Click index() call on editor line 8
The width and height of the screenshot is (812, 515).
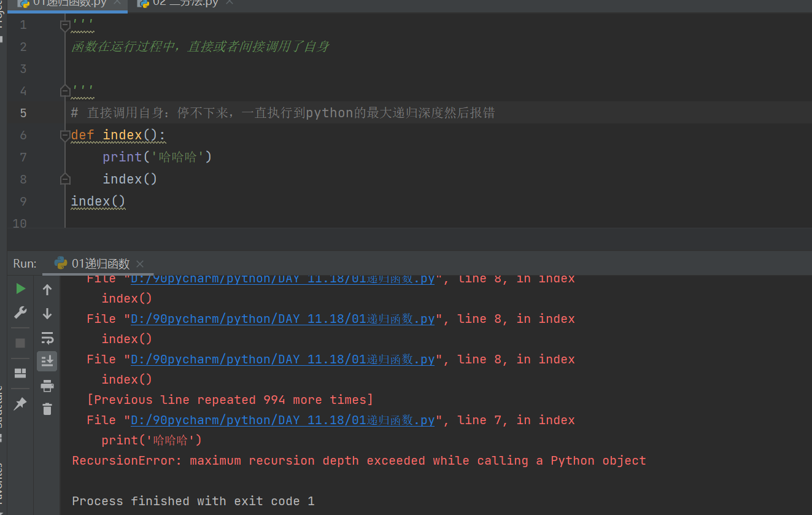[x=130, y=179]
